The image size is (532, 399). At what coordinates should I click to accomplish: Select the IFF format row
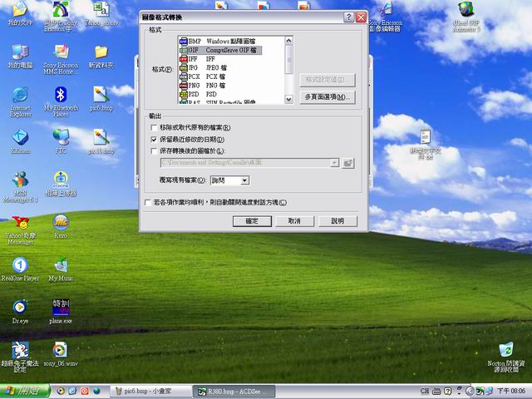click(x=197, y=59)
